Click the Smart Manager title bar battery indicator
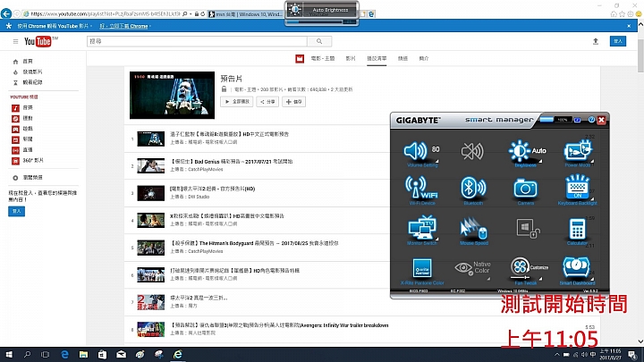 click(x=555, y=120)
